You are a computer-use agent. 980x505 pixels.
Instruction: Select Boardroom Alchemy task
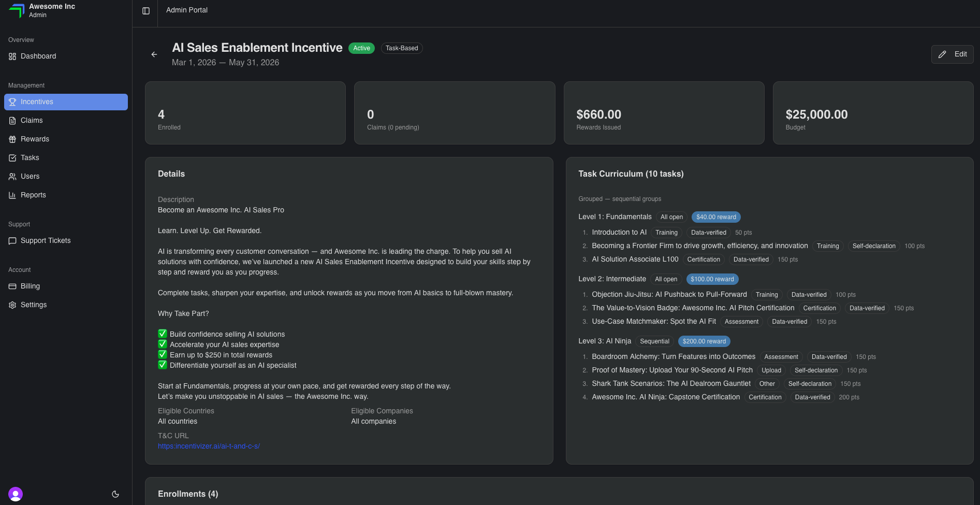coord(674,357)
